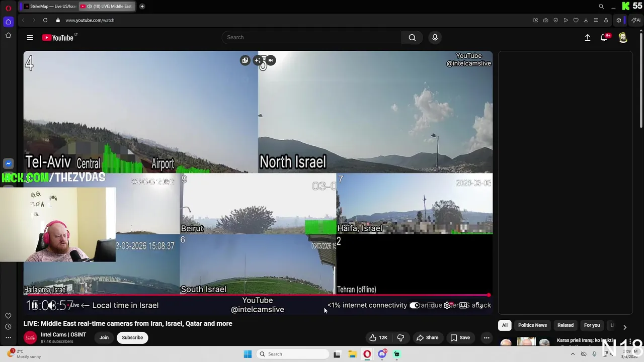This screenshot has height=362, width=644.
Task: Click the address bar URL
Action: click(90, 20)
